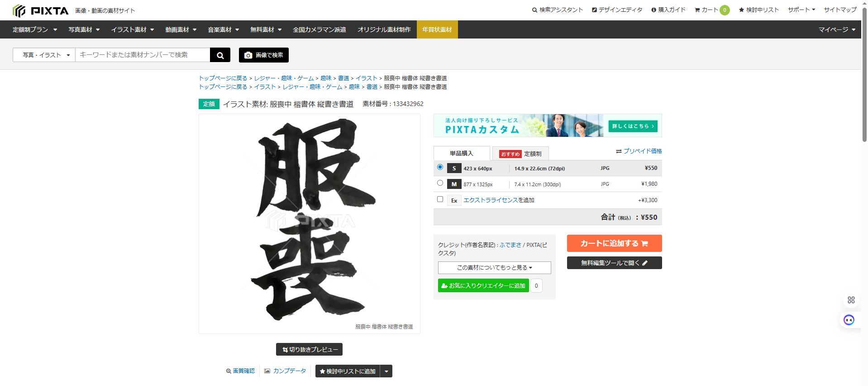The height and width of the screenshot is (386, 868).
Task: Click the grid widget icon at right edge
Action: pyautogui.click(x=851, y=300)
